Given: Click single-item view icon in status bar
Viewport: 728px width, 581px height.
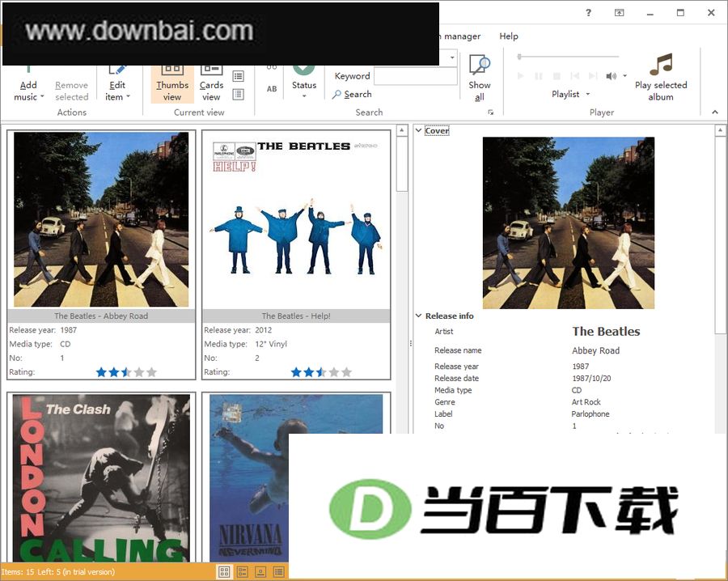Looking at the screenshot, I should [x=260, y=572].
